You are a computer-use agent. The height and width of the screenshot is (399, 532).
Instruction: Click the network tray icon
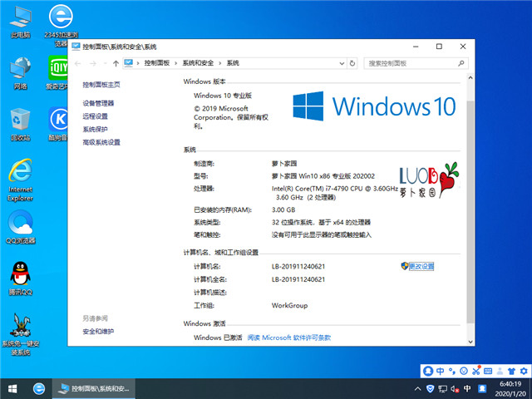pos(442,389)
